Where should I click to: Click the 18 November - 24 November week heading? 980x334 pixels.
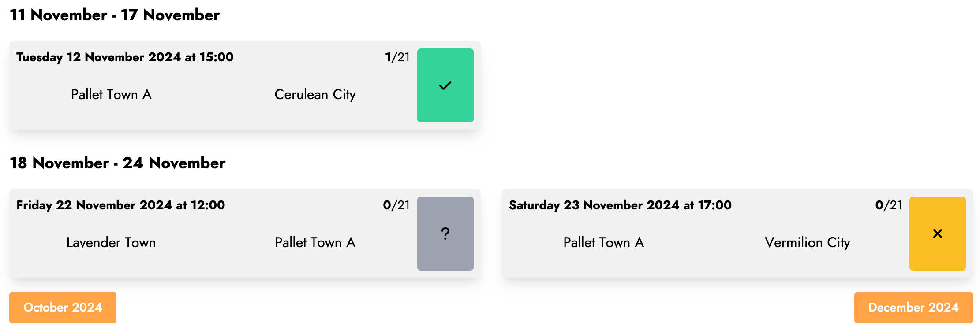click(117, 163)
